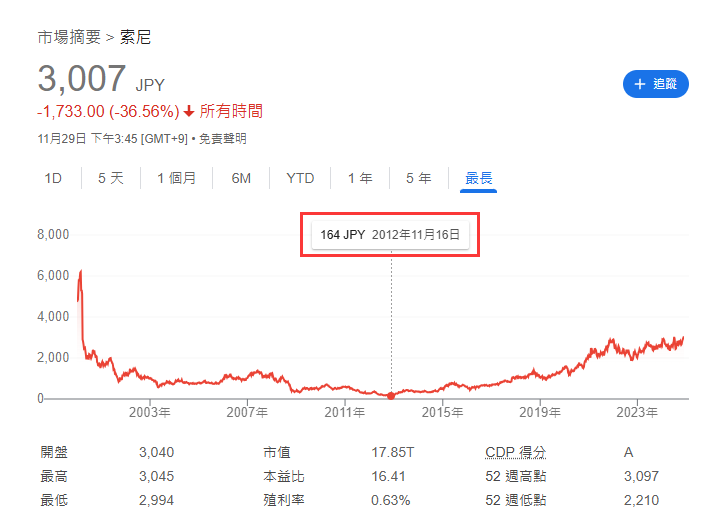Open the 市場摘要 breadcrumb link
This screenshot has width=709, height=521.
[69, 37]
